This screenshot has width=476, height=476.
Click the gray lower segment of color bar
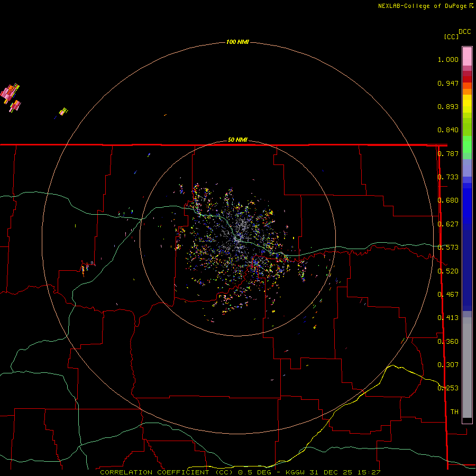coord(467,368)
